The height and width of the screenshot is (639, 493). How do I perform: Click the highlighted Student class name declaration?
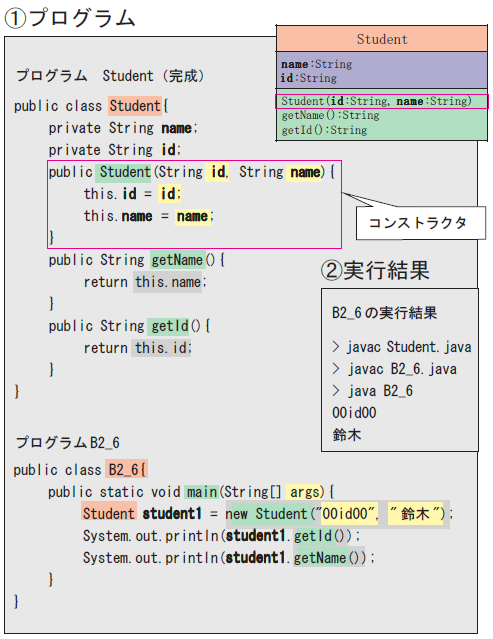135,106
